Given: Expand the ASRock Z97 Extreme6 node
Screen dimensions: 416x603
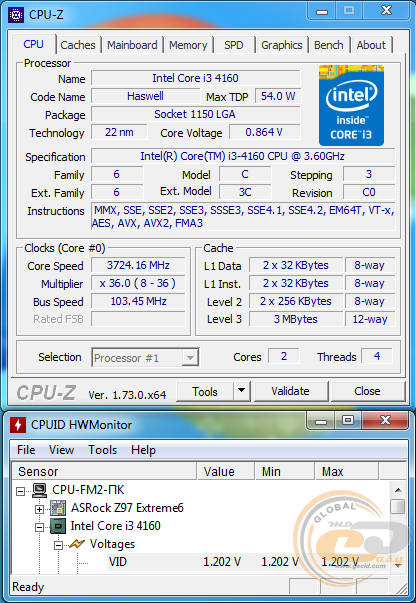Looking at the screenshot, I should 39,509.
